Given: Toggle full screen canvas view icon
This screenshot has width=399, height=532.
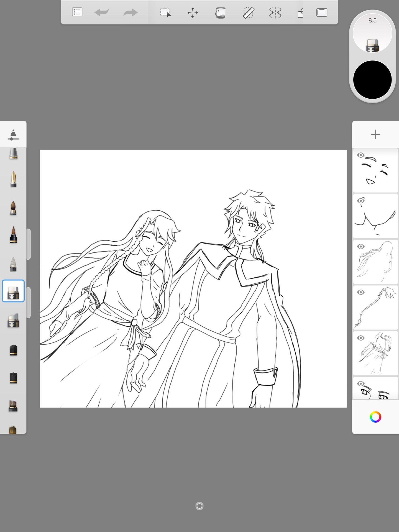Looking at the screenshot, I should click(x=322, y=12).
